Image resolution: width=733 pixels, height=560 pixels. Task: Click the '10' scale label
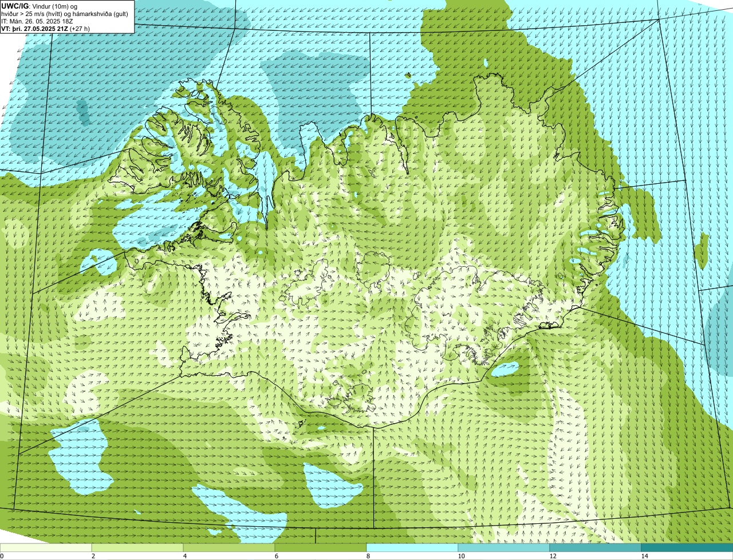461,556
